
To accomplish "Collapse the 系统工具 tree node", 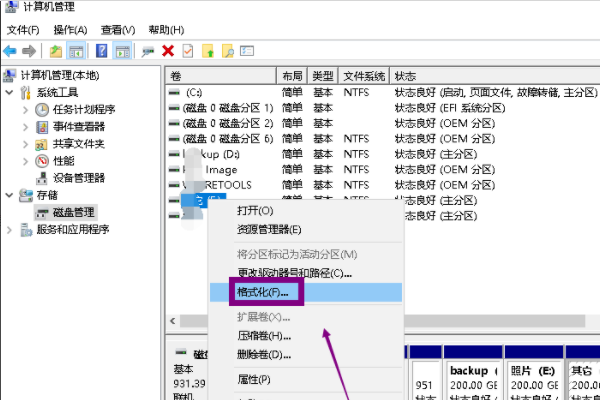I will [x=10, y=92].
